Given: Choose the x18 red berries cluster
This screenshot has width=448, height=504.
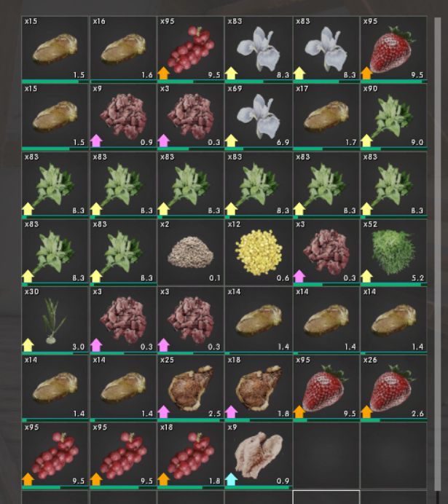Looking at the screenshot, I should tap(191, 454).
